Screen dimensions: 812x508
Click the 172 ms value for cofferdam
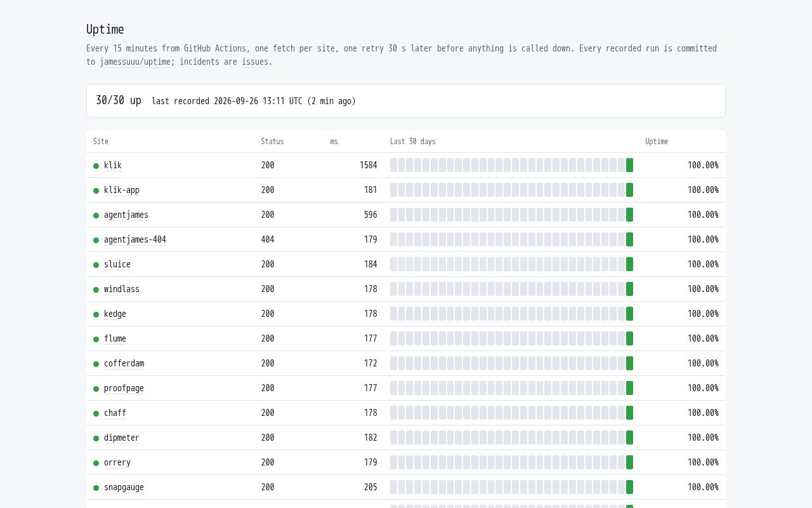click(x=370, y=363)
